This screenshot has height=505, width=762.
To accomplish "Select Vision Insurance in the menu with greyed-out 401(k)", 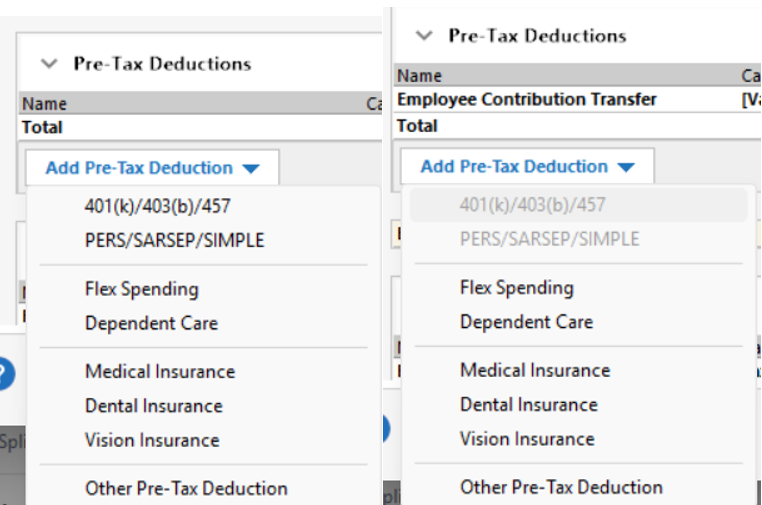I will coord(527,438).
